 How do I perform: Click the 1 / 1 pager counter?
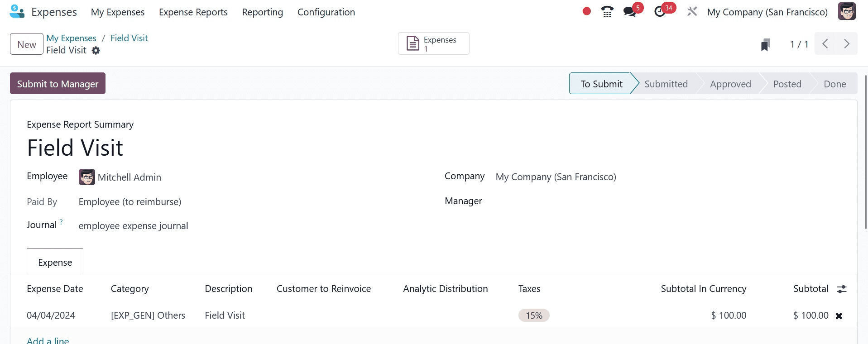click(x=799, y=44)
